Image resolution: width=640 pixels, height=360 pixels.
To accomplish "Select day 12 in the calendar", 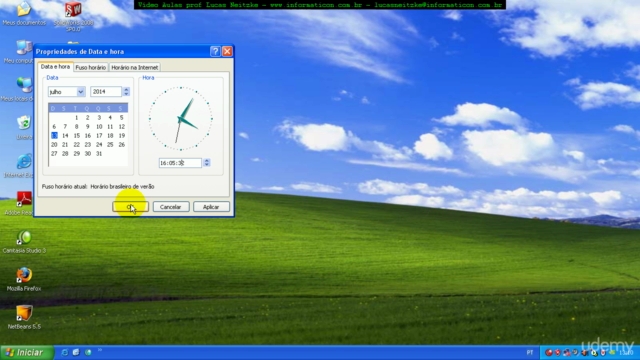I will (x=121, y=127).
